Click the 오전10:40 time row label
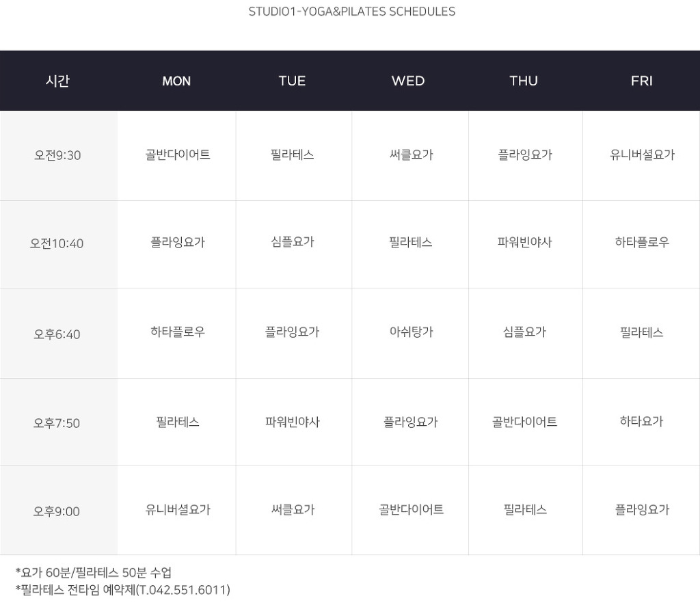700x607 pixels. [x=57, y=243]
